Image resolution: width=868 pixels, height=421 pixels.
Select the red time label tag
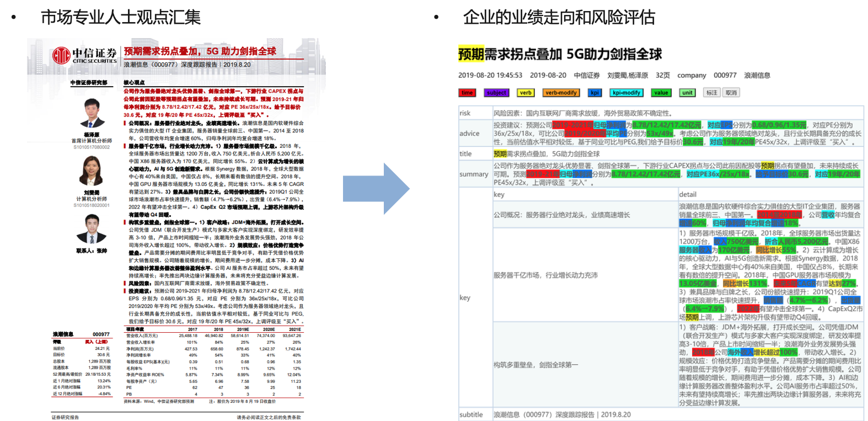tap(467, 93)
